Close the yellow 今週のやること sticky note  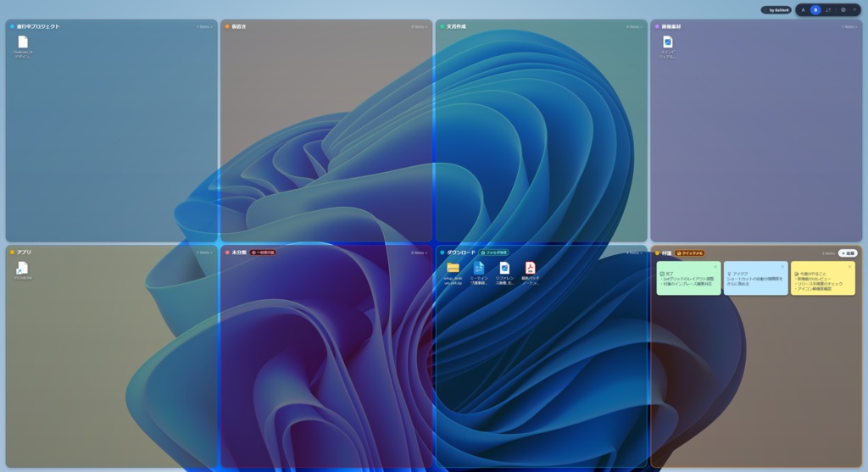pos(849,267)
